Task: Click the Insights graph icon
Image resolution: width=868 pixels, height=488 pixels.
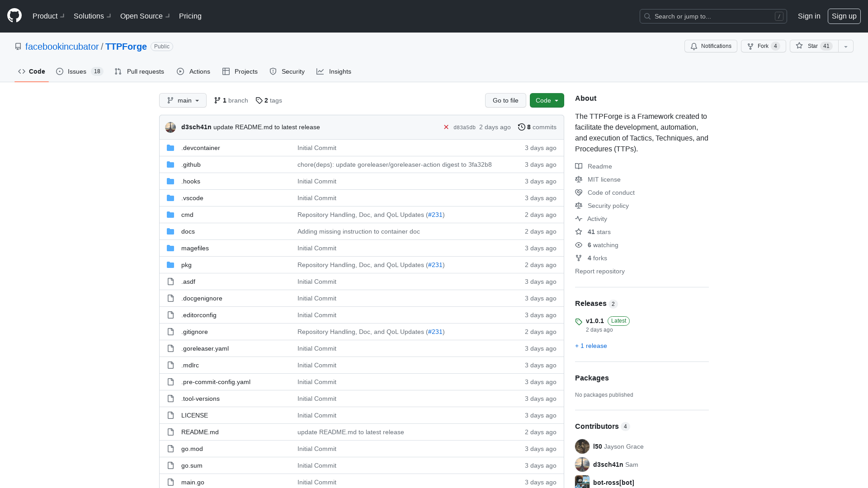Action: [x=320, y=71]
